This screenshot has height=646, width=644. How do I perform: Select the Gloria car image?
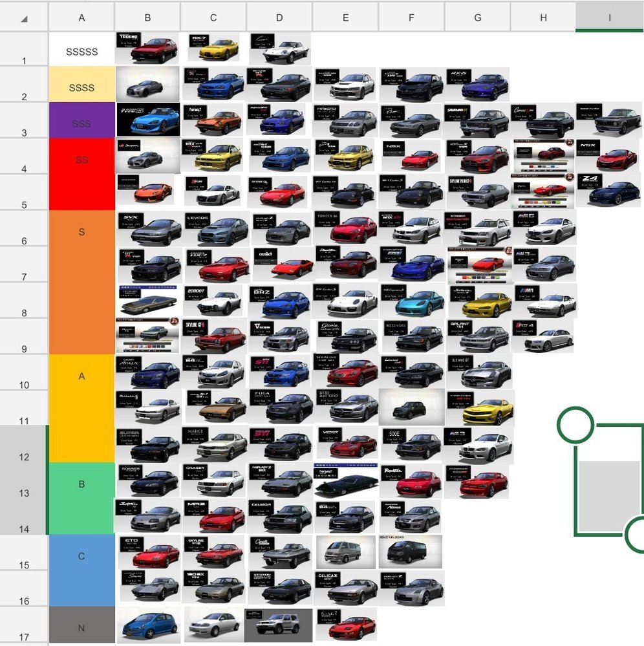coord(347,337)
